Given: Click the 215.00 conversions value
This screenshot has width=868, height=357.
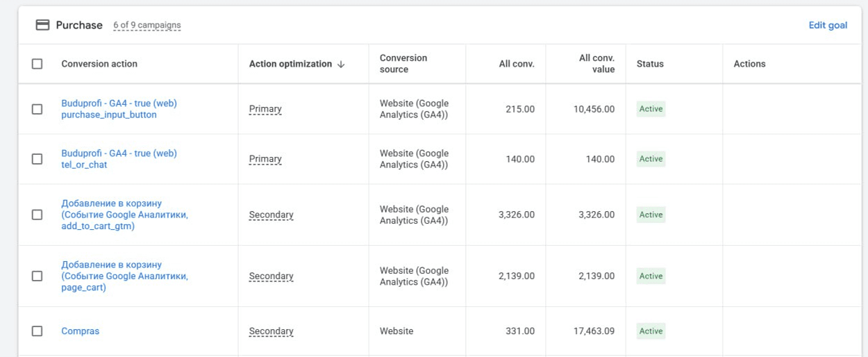Looking at the screenshot, I should click(x=520, y=109).
